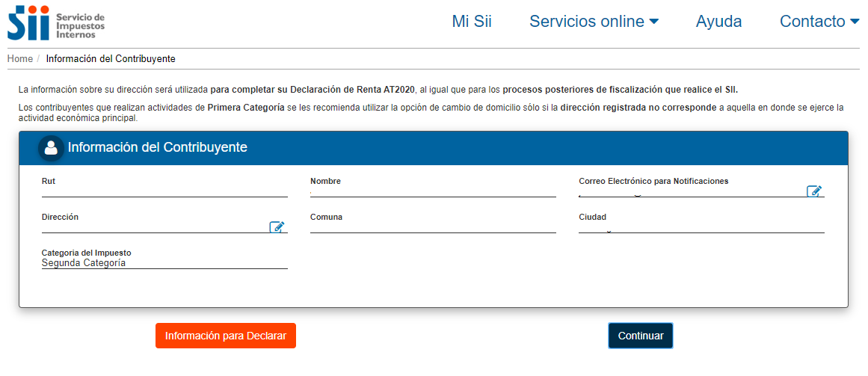Viewport: 868px width, 376px height.
Task: Click the Información del Contribuyente breadcrumb
Action: pos(111,59)
